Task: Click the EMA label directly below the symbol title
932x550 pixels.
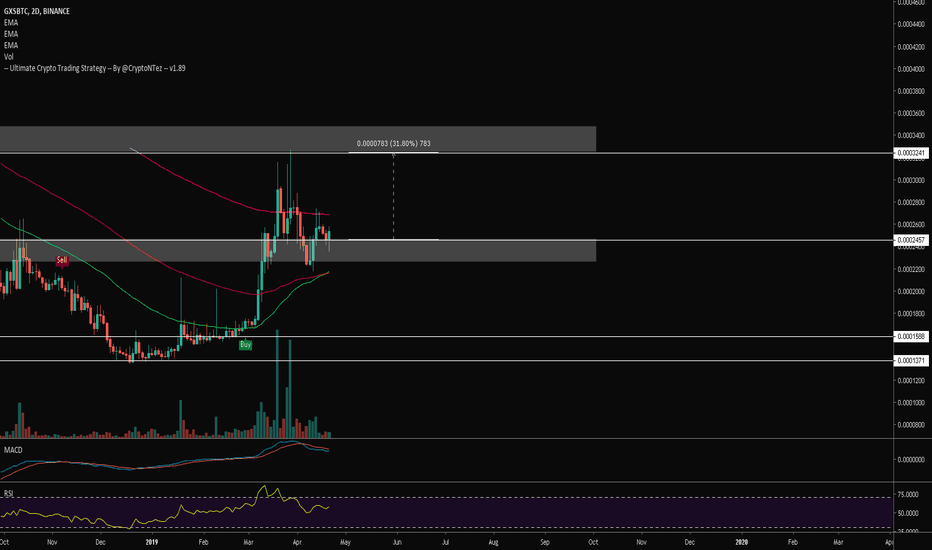Action: [11, 23]
